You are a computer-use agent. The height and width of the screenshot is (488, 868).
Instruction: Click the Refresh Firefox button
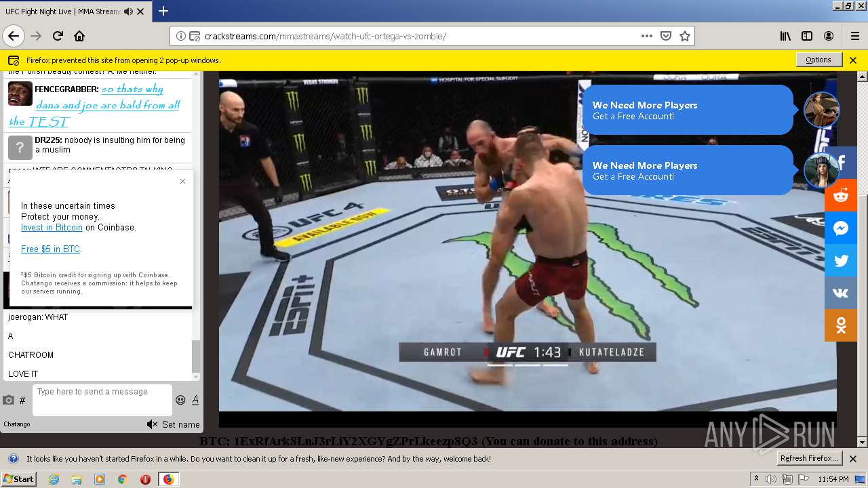809,458
